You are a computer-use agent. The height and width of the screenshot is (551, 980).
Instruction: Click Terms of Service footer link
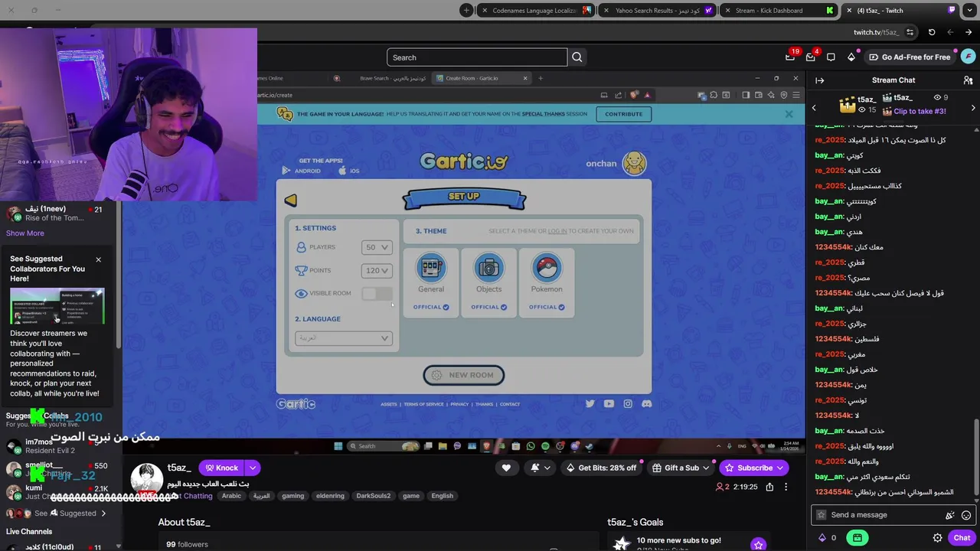pos(423,404)
